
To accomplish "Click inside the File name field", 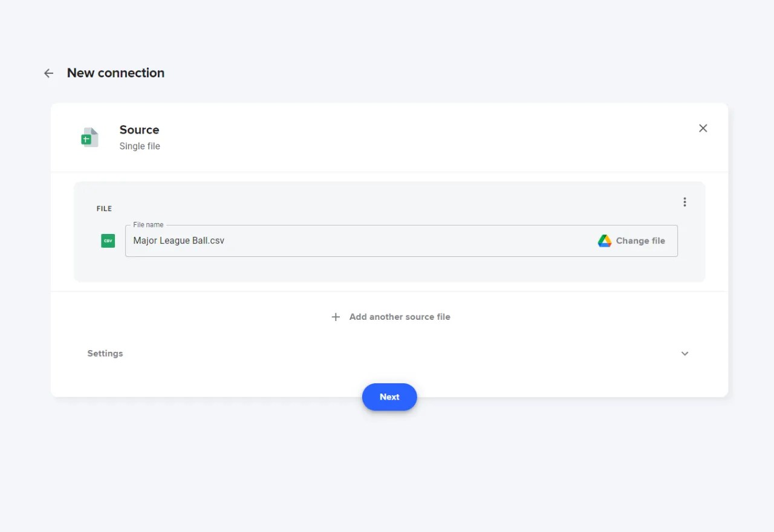I will (x=363, y=241).
